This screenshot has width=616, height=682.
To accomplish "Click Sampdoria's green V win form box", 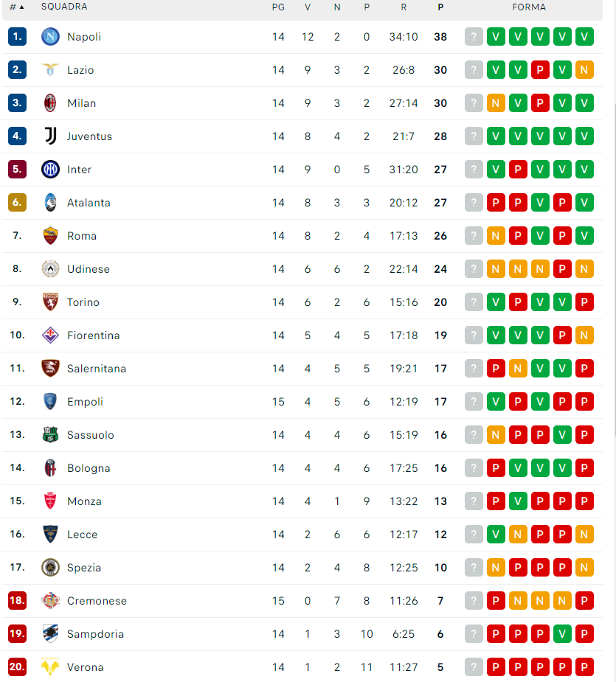I will pyautogui.click(x=562, y=634).
